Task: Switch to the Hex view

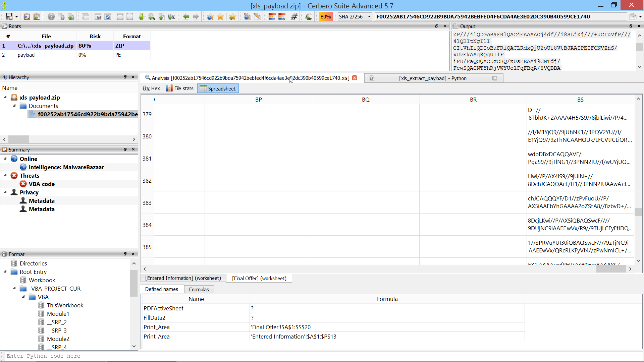Action: [x=151, y=88]
